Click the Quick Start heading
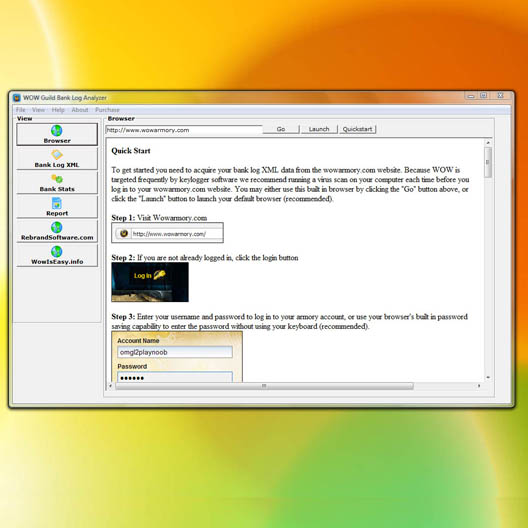This screenshot has height=528, width=528. (131, 151)
